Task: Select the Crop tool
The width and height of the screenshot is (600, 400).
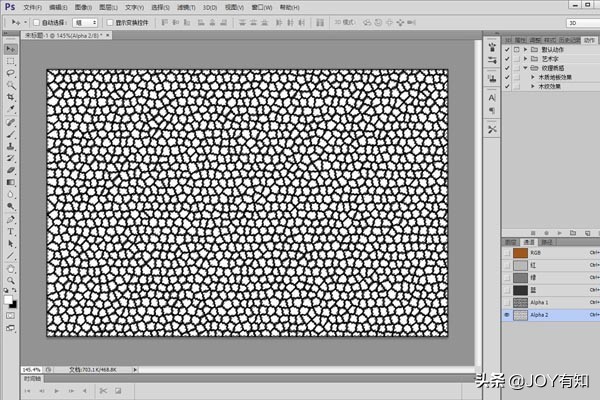Action: [11, 98]
